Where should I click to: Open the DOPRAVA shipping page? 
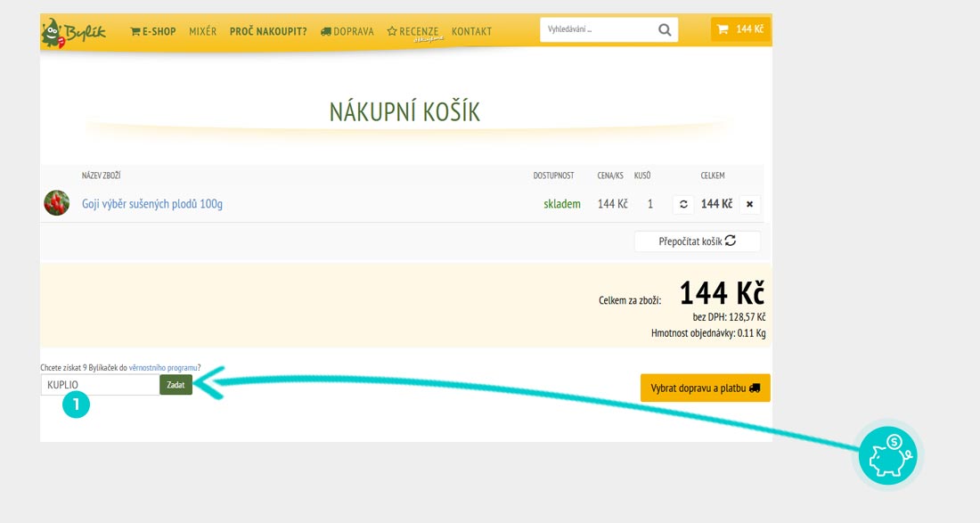347,31
